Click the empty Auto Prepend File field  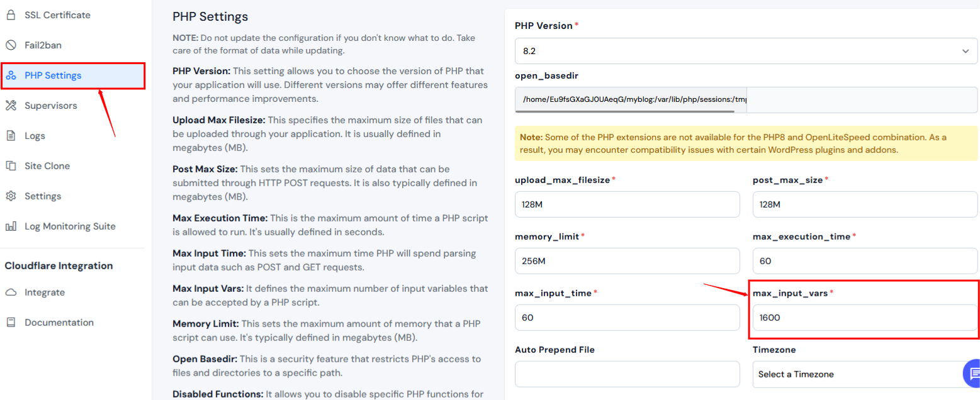point(627,374)
